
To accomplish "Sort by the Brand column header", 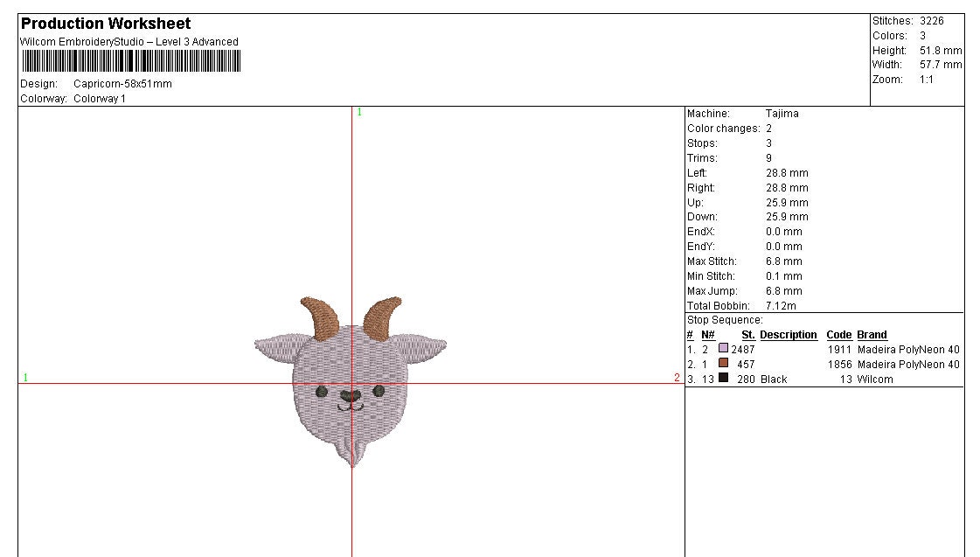I will [x=872, y=334].
